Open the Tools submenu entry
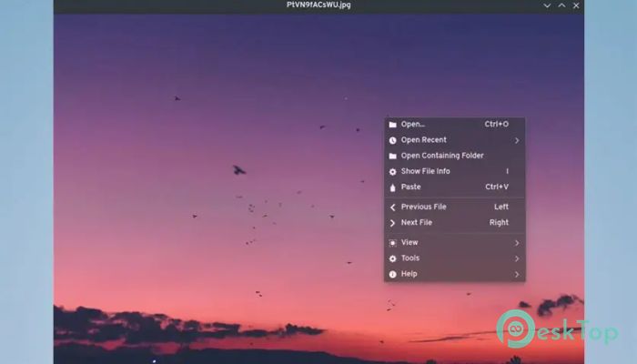This screenshot has width=637, height=364. 455,258
